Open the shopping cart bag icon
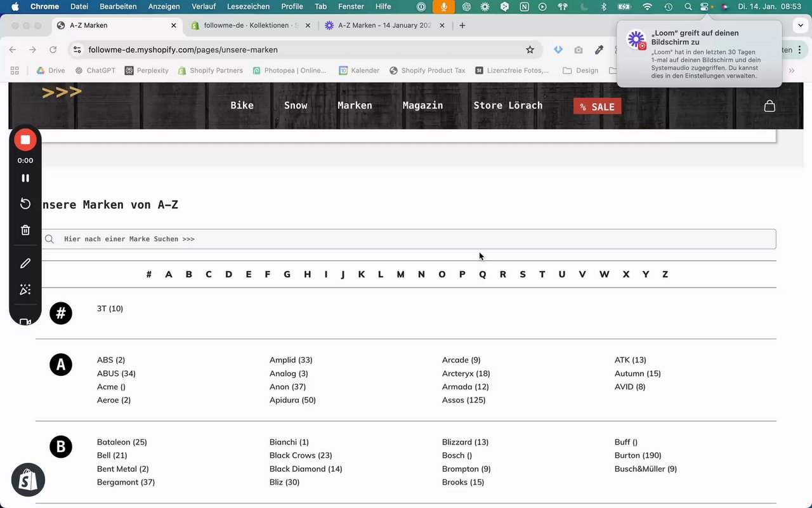Image resolution: width=812 pixels, height=508 pixels. [769, 106]
